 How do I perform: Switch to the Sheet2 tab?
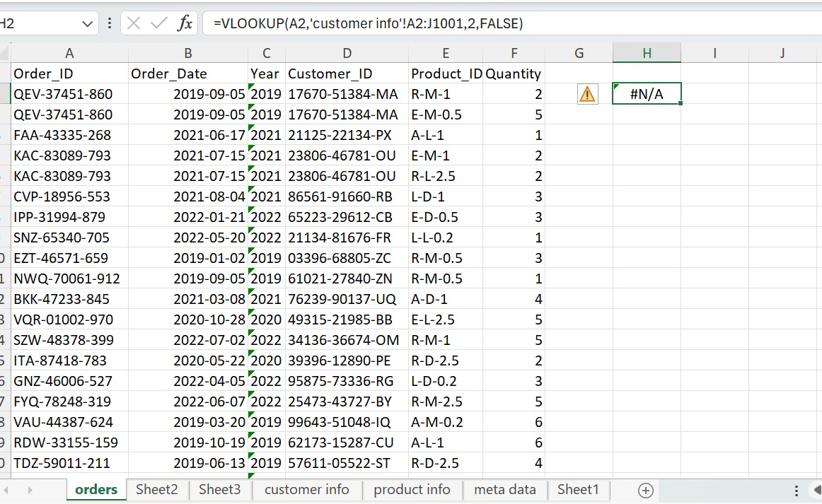(157, 489)
